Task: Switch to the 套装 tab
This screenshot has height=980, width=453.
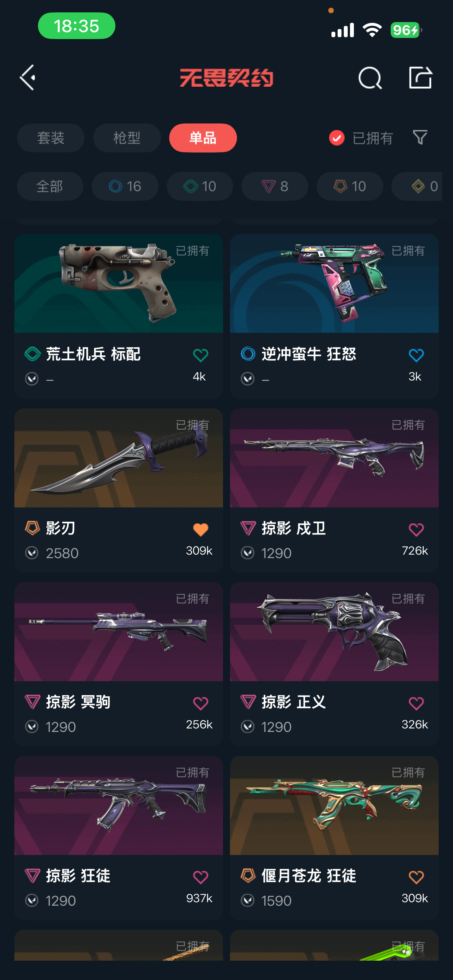Action: coord(51,138)
